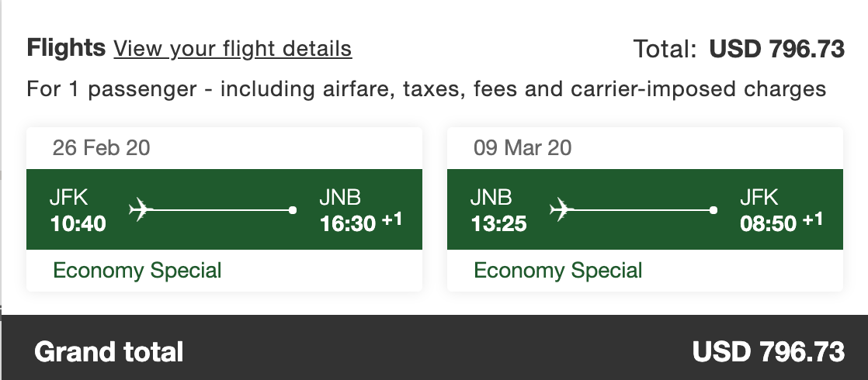Select the 09 Mar 20 return date
Viewport: 868px width, 380px height.
coord(523,147)
